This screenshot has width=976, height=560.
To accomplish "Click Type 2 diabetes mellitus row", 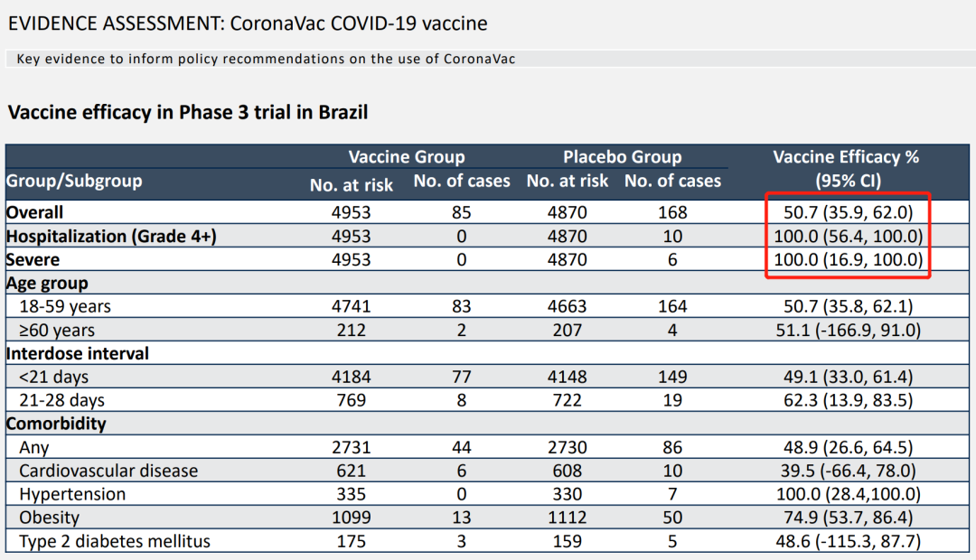I will point(487,541).
